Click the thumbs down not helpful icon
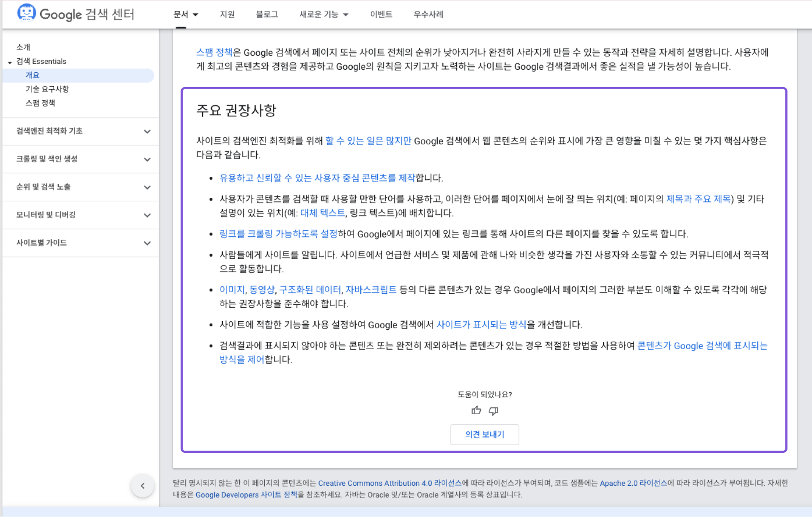The width and height of the screenshot is (812, 517). pyautogui.click(x=493, y=410)
